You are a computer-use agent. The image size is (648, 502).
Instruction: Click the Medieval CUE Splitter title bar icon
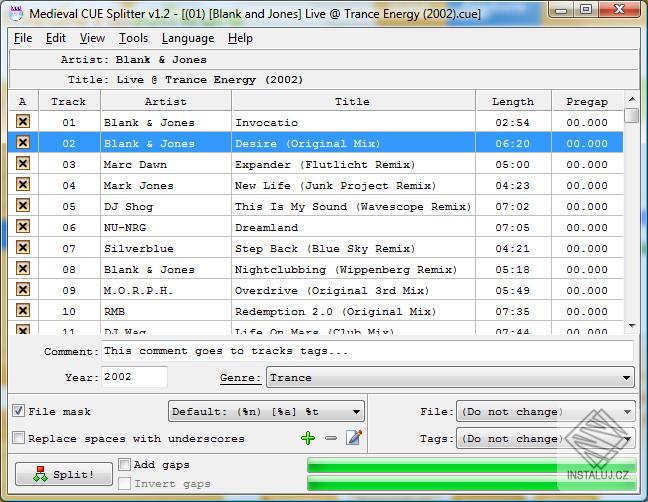tap(16, 13)
